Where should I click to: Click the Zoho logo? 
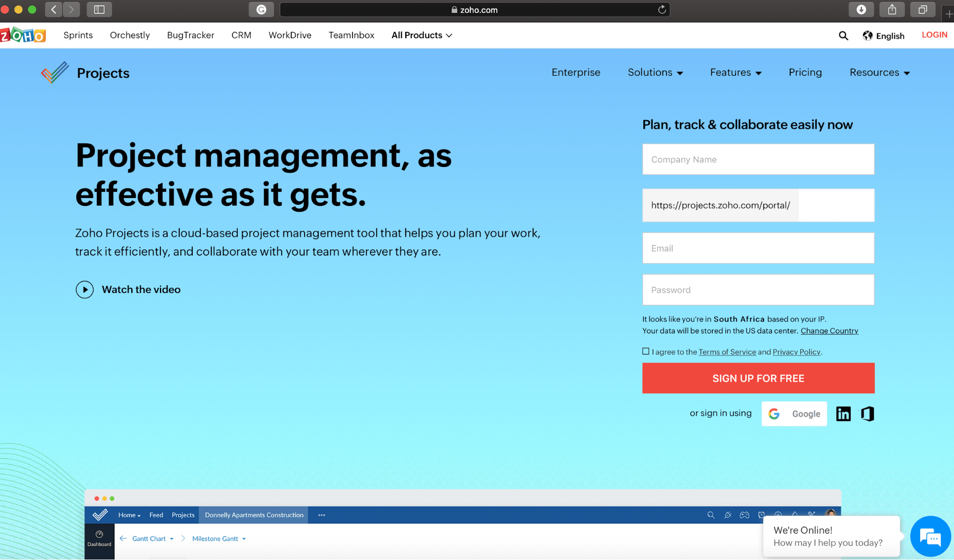coord(23,35)
